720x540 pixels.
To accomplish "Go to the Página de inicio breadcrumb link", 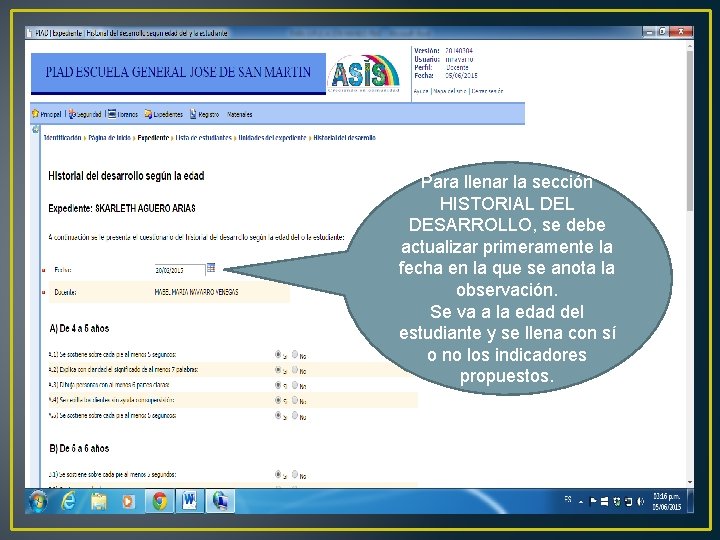I will (x=110, y=138).
